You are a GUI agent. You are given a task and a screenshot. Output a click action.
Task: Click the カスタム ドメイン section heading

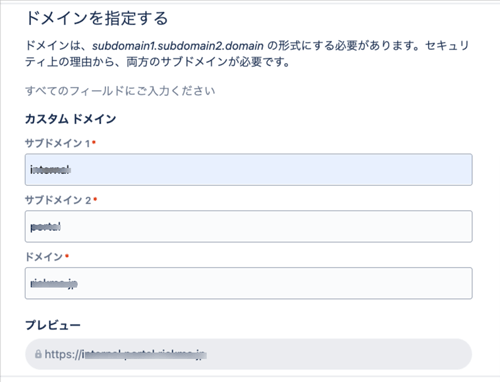71,119
